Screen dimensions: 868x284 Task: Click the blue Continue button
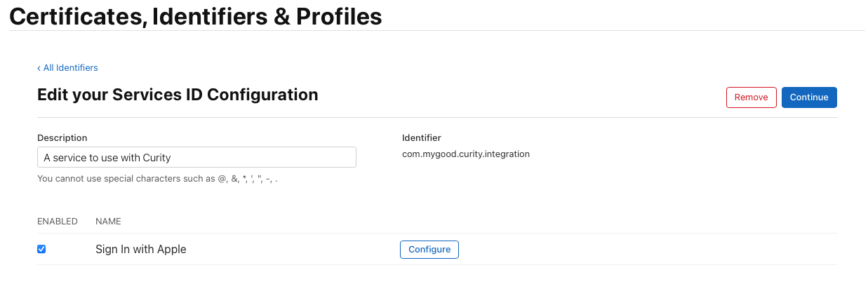pyautogui.click(x=809, y=97)
